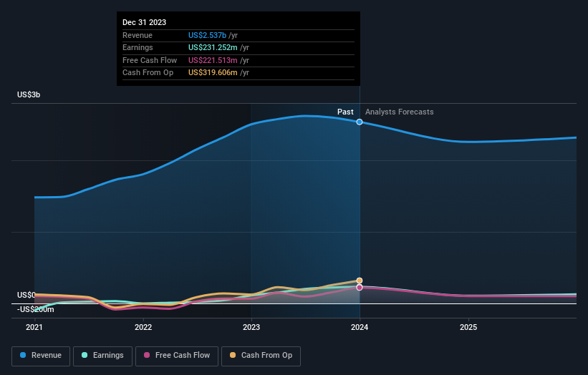Select the pink free cash flow data point
The image size is (588, 375).
pyautogui.click(x=360, y=288)
